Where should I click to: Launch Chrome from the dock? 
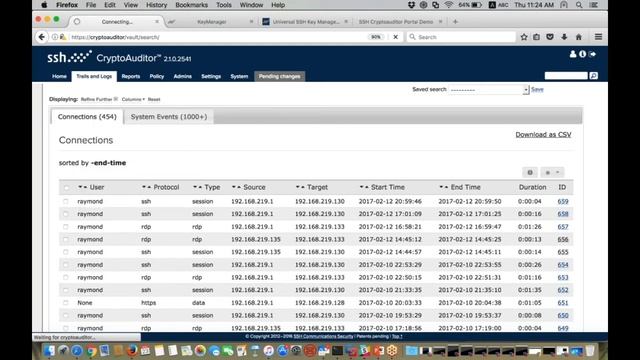(x=91, y=351)
